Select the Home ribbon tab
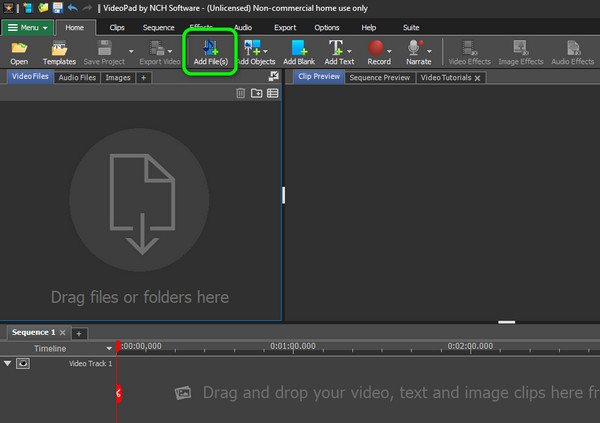Image resolution: width=600 pixels, height=423 pixels. 75,28
